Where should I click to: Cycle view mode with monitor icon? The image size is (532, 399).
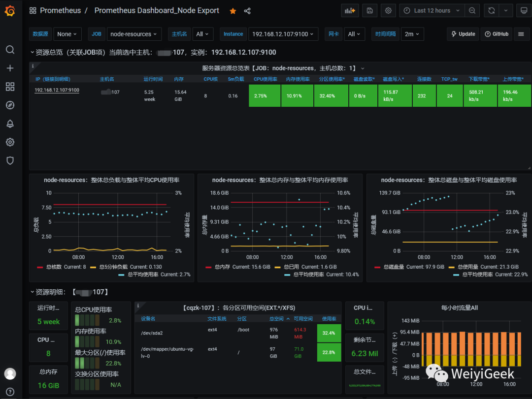524,11
